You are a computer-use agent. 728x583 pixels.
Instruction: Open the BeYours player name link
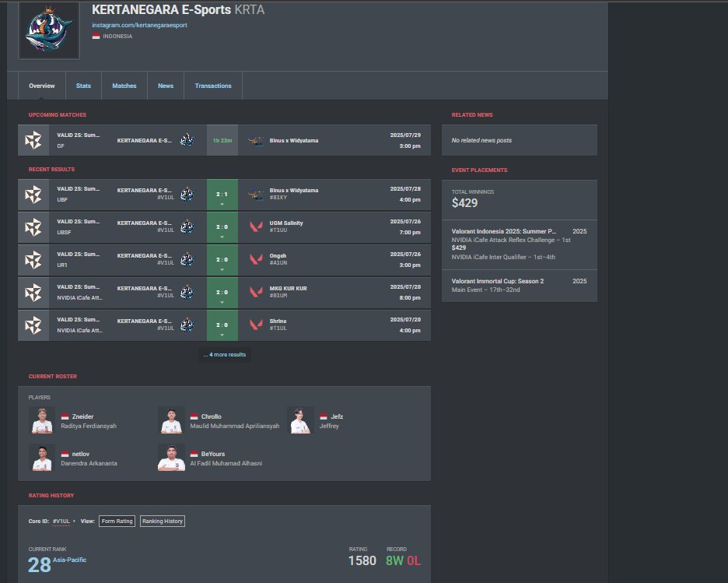click(x=213, y=454)
